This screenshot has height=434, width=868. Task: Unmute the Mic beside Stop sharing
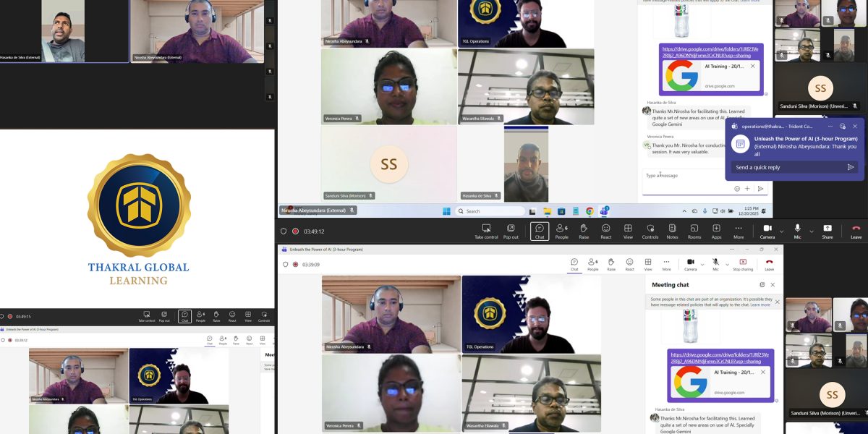click(x=715, y=264)
